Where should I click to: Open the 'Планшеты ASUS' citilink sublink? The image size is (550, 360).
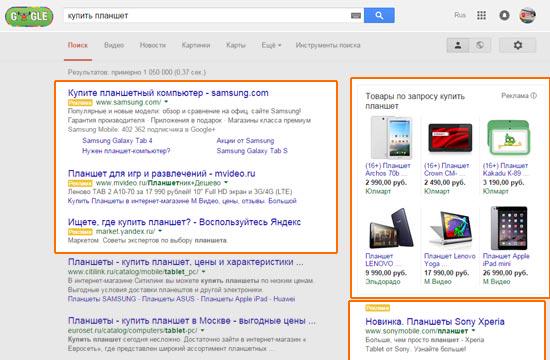click(168, 299)
